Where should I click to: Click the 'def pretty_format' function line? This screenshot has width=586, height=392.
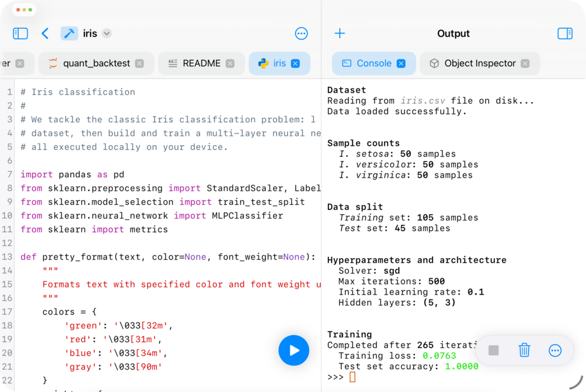(x=168, y=257)
